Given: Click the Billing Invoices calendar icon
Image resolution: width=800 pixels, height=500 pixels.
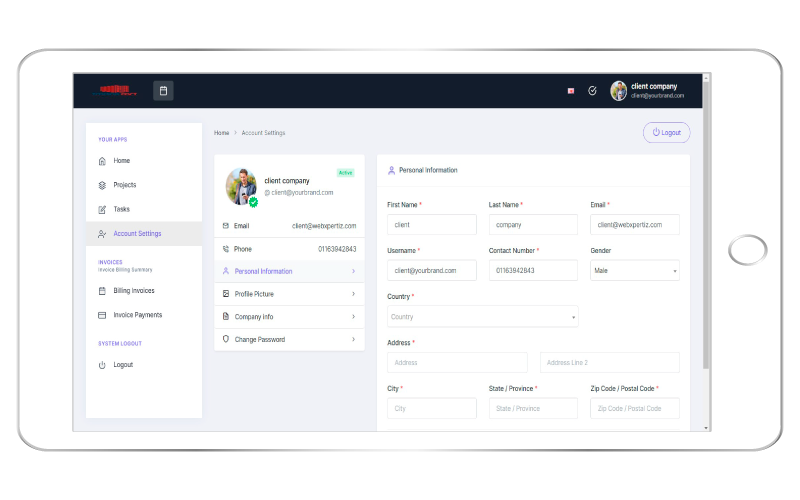Looking at the screenshot, I should pyautogui.click(x=102, y=291).
